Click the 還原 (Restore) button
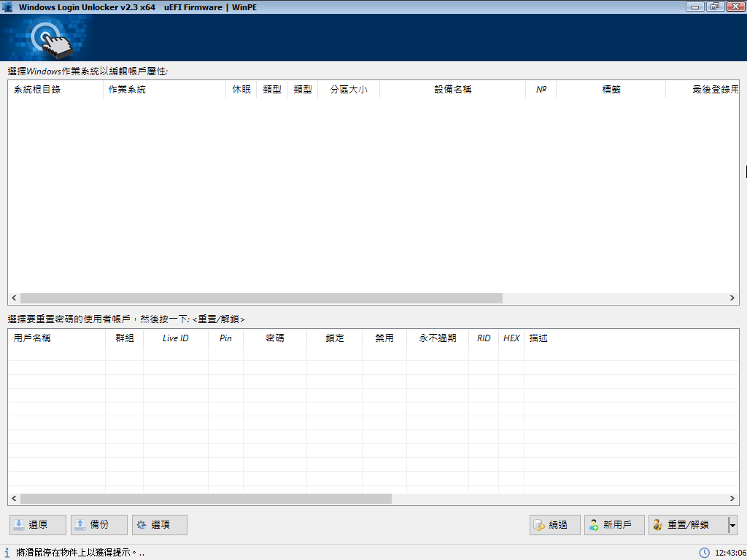The height and width of the screenshot is (560, 747). tap(38, 525)
